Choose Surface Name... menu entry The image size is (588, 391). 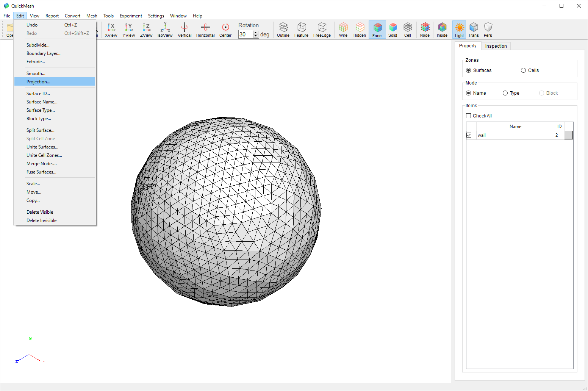pos(55,102)
